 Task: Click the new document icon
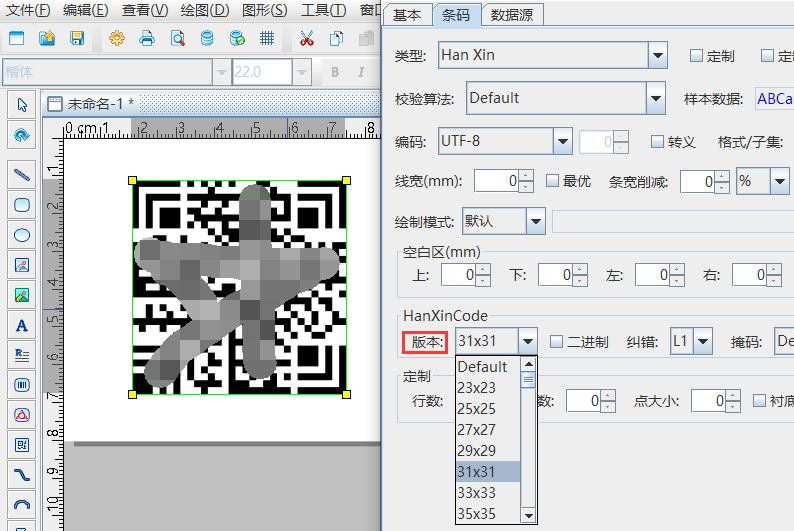(17, 38)
